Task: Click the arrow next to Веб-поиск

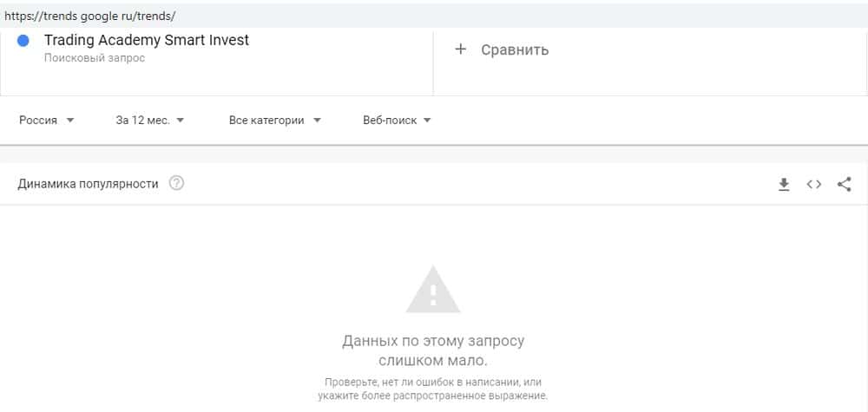Action: click(x=428, y=121)
